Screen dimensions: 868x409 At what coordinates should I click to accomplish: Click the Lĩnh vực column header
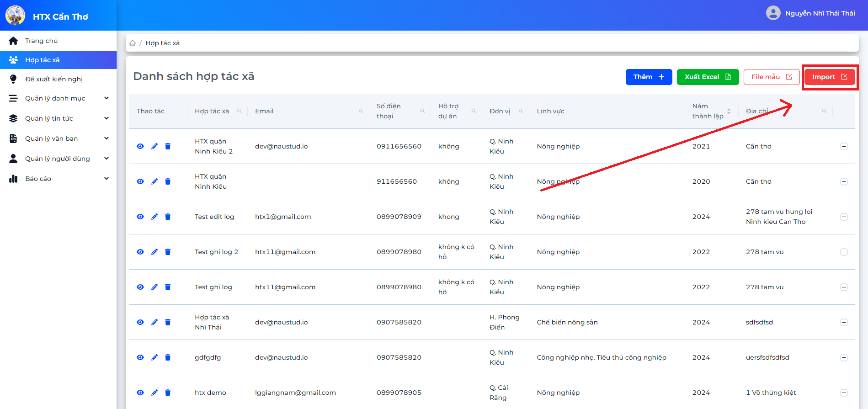point(550,111)
